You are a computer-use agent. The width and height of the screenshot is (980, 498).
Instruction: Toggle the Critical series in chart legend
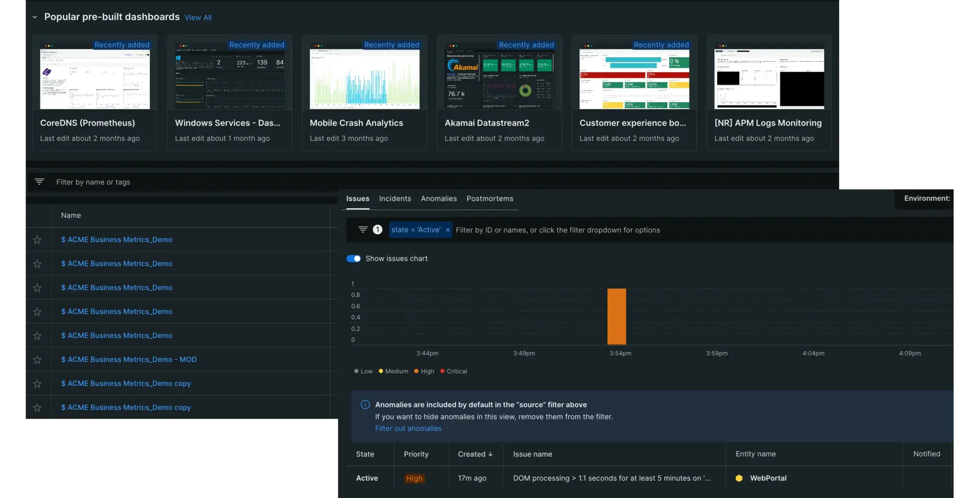pos(453,371)
